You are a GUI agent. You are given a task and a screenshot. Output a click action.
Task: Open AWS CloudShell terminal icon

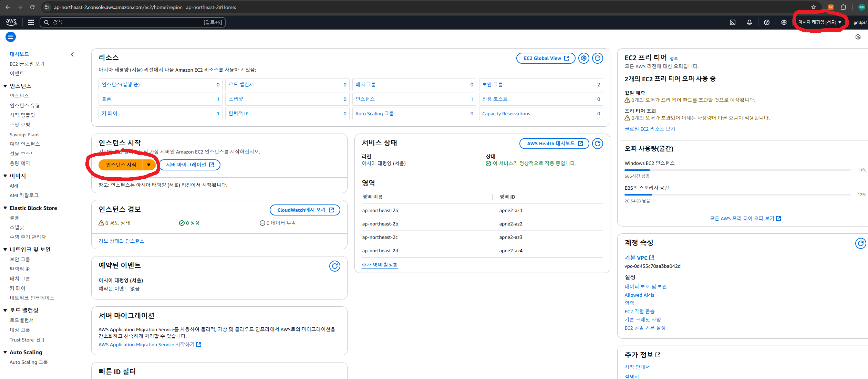coord(733,22)
